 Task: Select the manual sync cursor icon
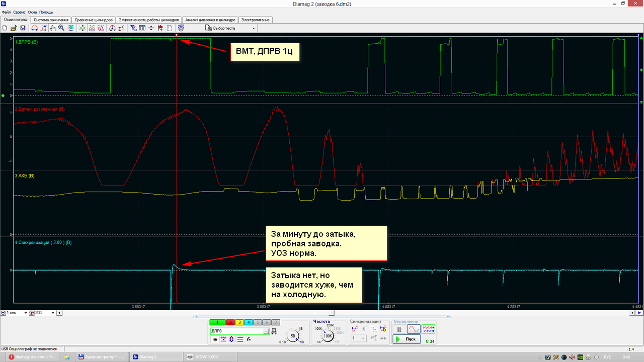[383, 329]
